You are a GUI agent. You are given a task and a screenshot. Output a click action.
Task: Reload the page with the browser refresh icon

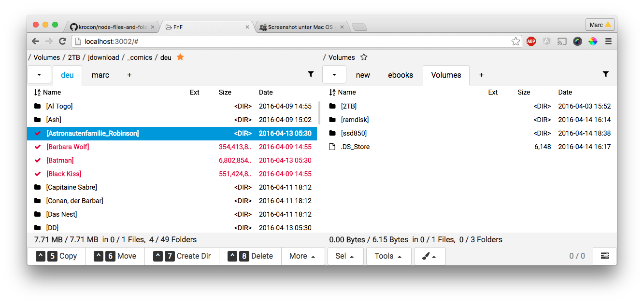(x=62, y=41)
